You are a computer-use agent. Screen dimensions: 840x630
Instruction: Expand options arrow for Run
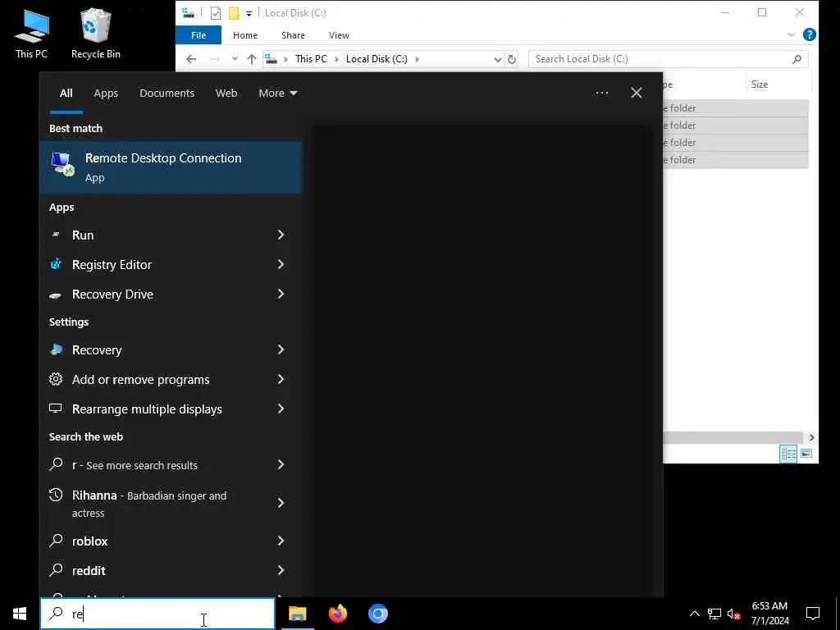pyautogui.click(x=281, y=235)
